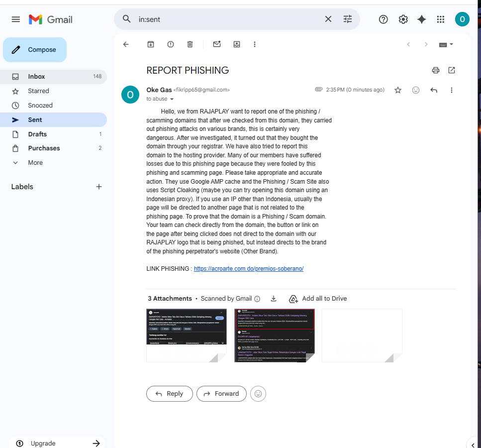Viewport: 481px width, 448px height.
Task: Click Add all to Drive
Action: [x=318, y=299]
